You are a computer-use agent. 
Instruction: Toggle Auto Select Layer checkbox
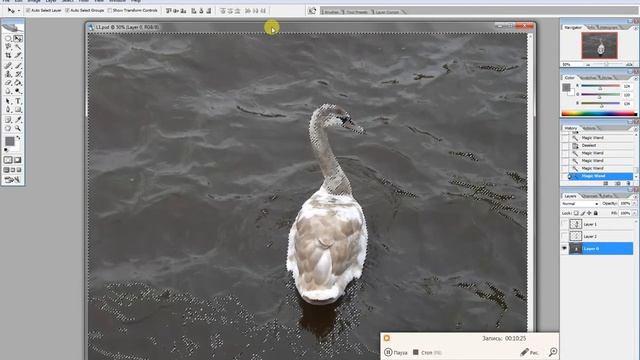(x=28, y=10)
